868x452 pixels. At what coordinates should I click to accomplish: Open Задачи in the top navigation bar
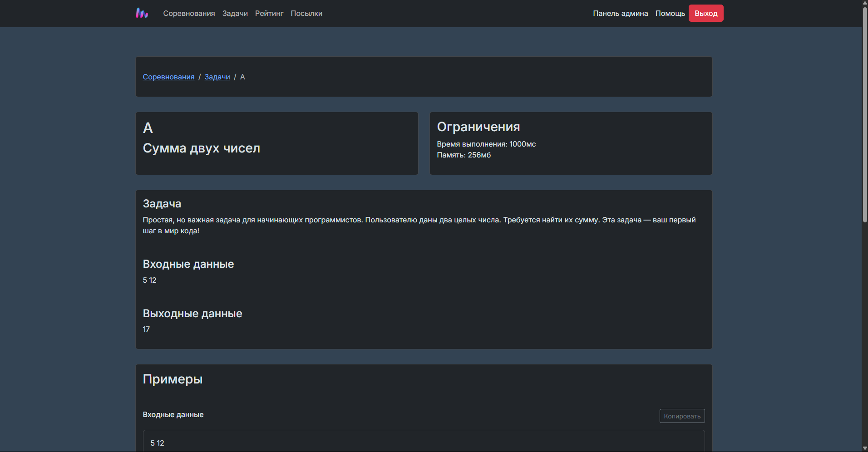(x=235, y=14)
